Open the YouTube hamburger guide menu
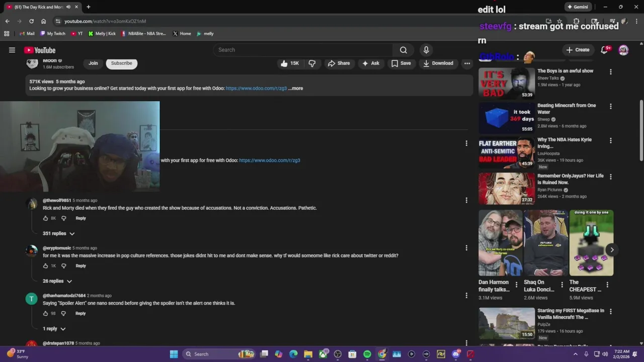The width and height of the screenshot is (644, 362). click(x=12, y=50)
